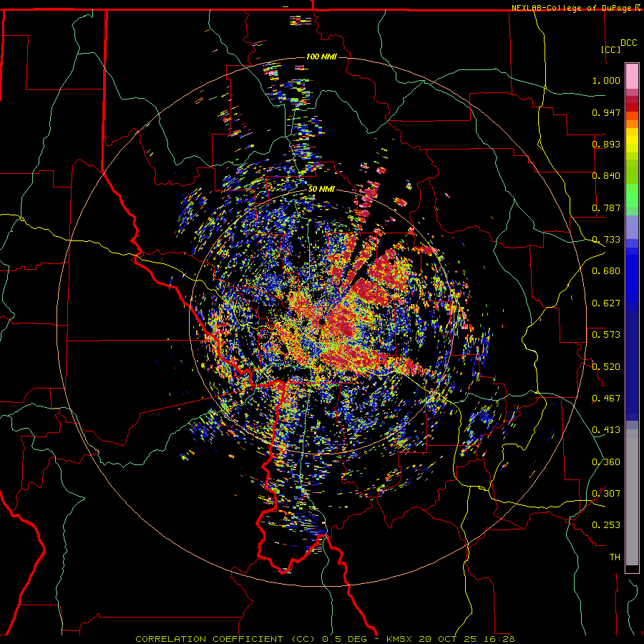
Task: Click the 0.947 legend value
Action: [x=606, y=112]
